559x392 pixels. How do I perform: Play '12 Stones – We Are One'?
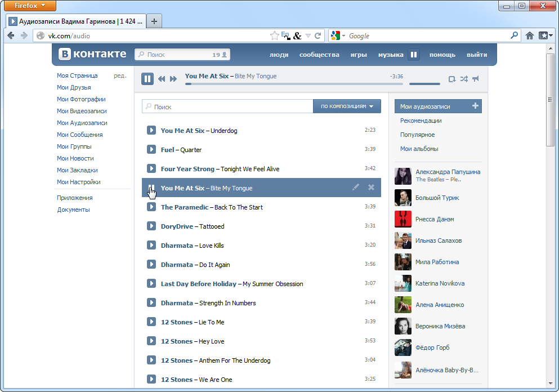151,379
